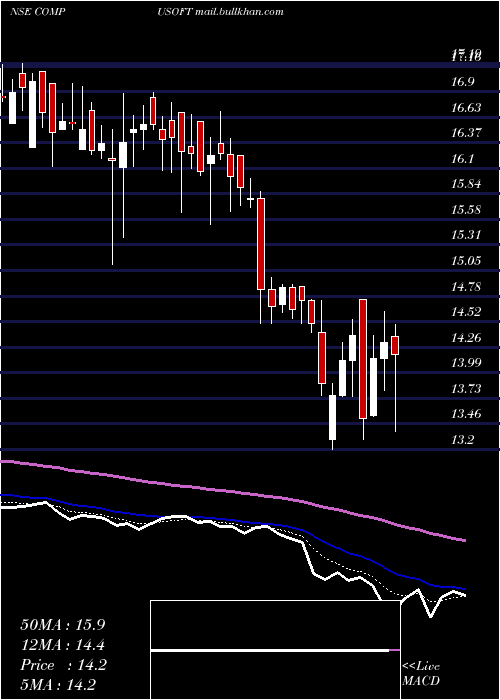Click the '50MA : 15.9' readout
Screen dimensions: 500x700
tap(63, 625)
